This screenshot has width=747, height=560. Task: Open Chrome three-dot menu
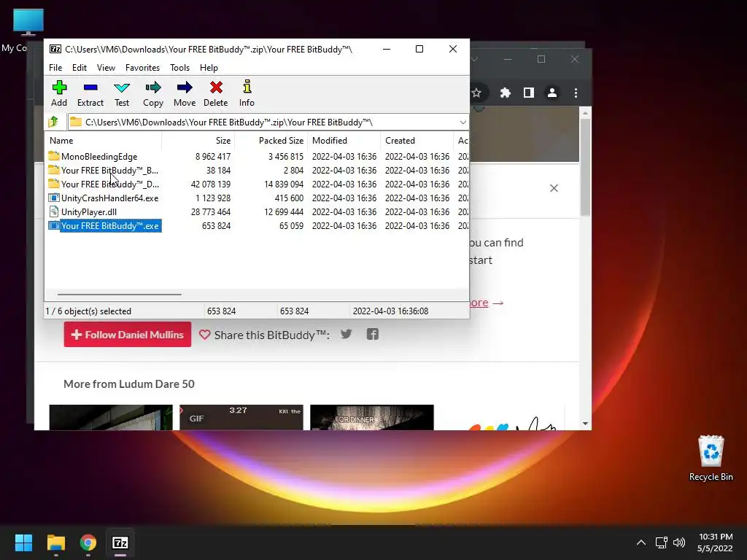[x=576, y=93]
